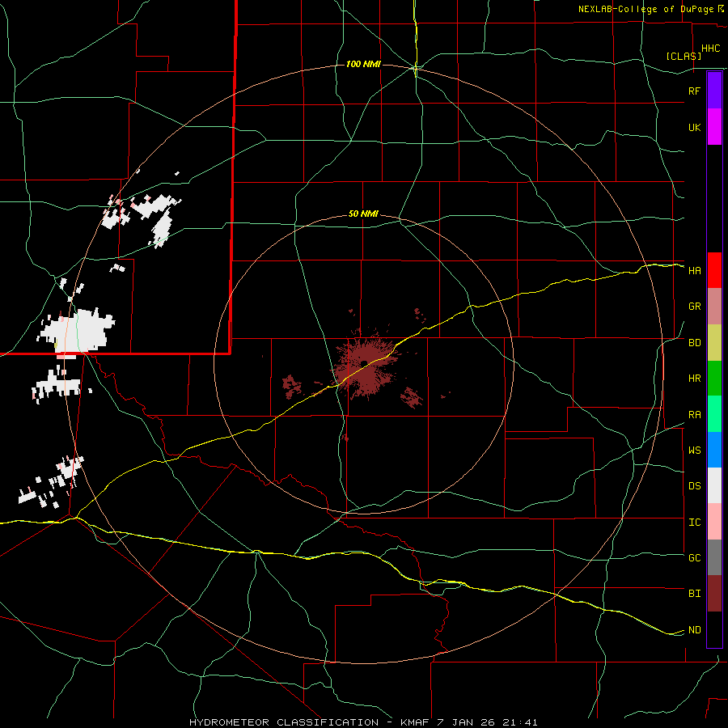Click the "50 NMI" range ring label

[363, 214]
